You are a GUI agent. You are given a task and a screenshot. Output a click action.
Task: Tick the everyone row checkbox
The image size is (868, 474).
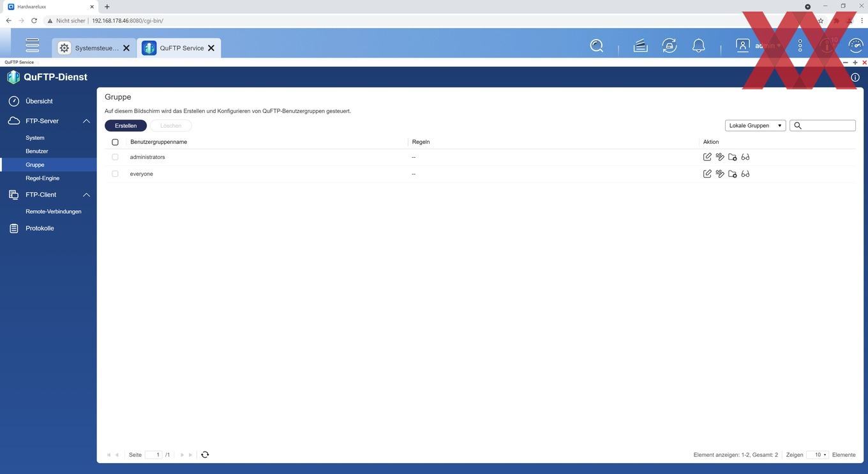click(x=115, y=174)
